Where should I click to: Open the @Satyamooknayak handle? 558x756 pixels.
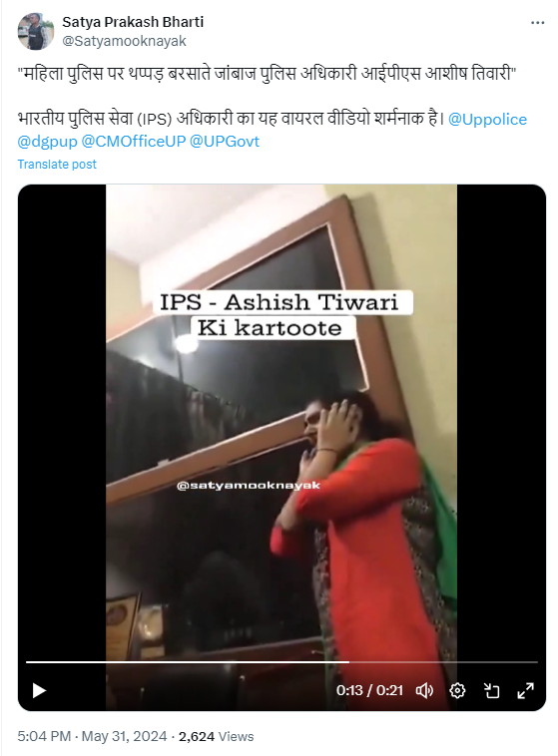(x=124, y=41)
